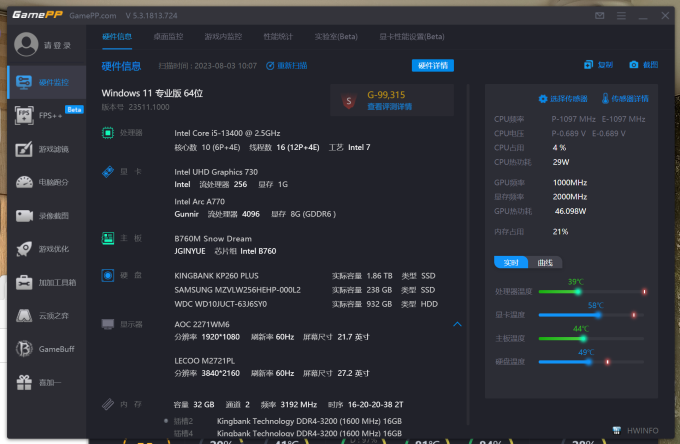The image size is (680, 444).
Task: Click the red S rating shield badge
Action: (349, 101)
